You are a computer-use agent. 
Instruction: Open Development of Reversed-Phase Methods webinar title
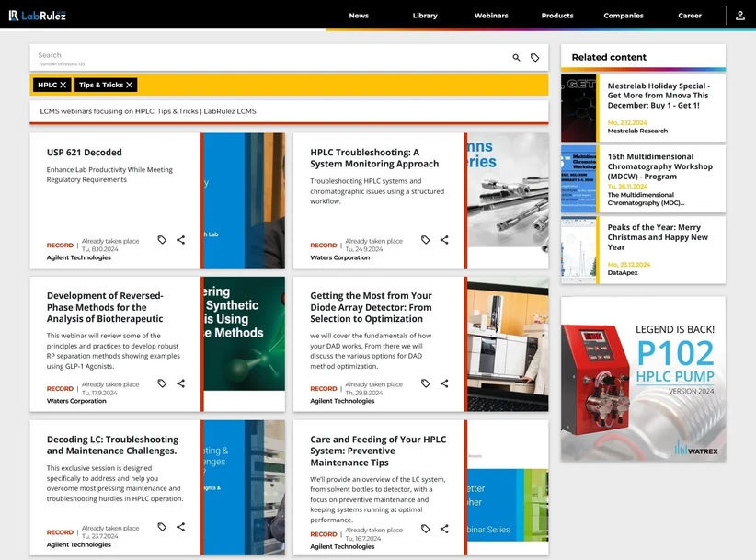click(x=105, y=307)
